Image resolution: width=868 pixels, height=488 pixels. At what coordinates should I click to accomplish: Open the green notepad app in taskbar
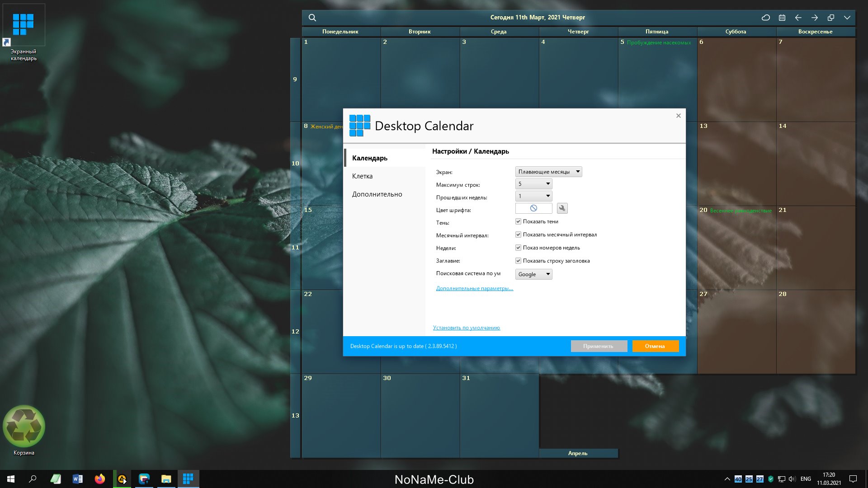[56, 479]
